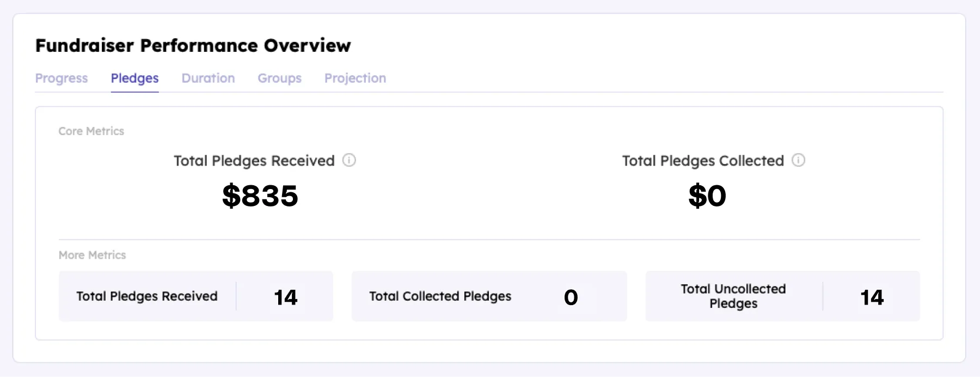View the Projection tab
980x377 pixels.
[x=355, y=78]
